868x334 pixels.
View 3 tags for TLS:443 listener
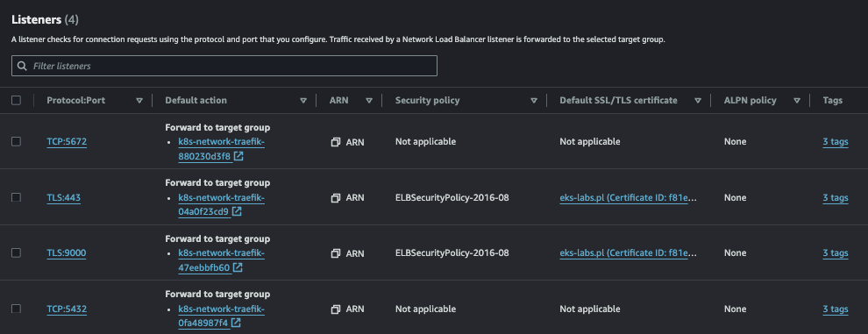point(836,197)
